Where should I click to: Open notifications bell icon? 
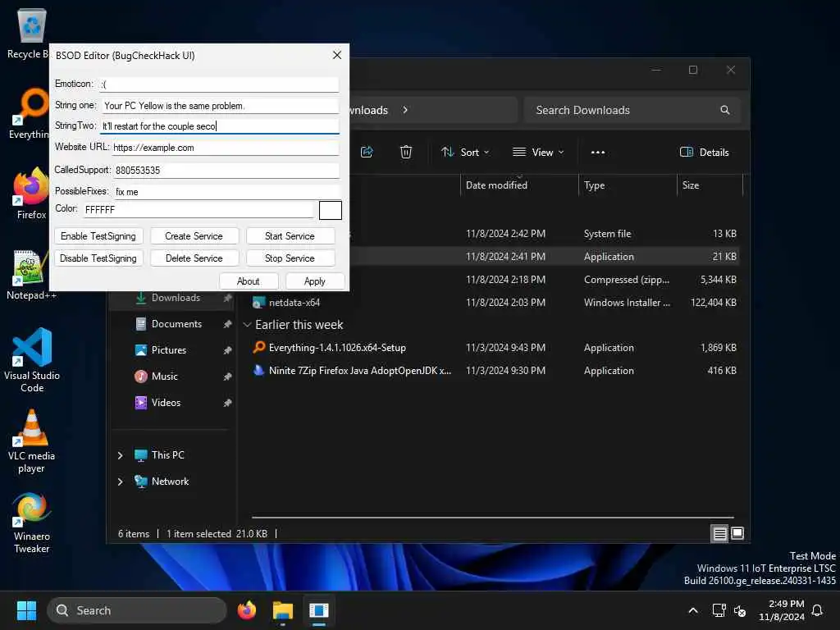pyautogui.click(x=817, y=610)
